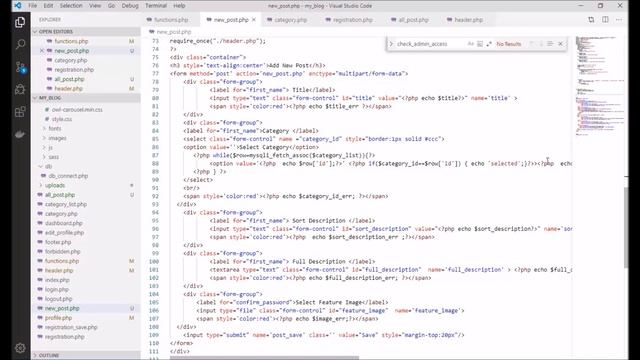The image size is (640, 360).
Task: Open the Terminal menu
Action: point(156,6)
